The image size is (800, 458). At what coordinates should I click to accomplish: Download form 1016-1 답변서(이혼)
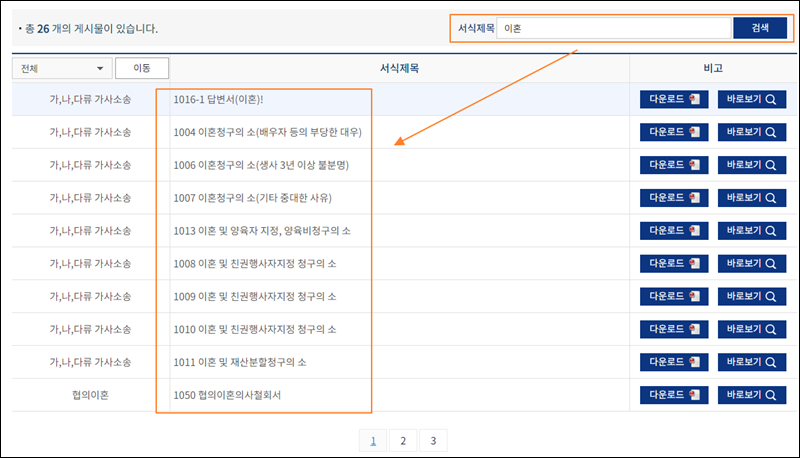(674, 99)
